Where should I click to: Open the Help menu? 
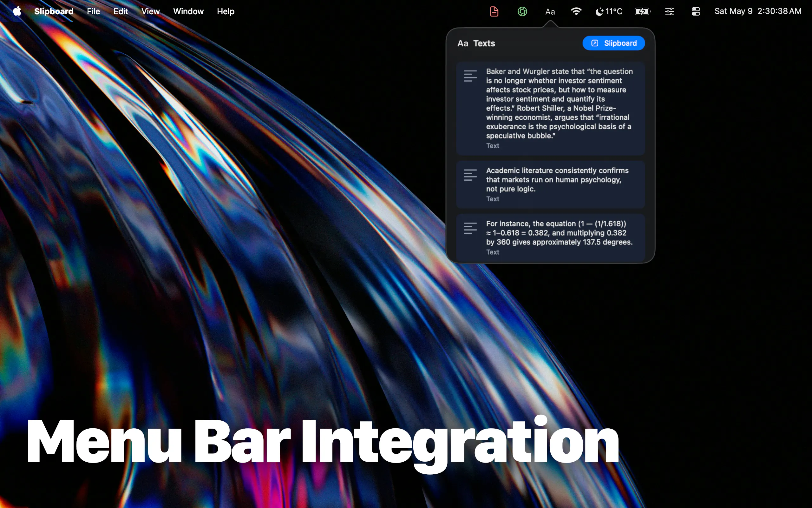point(226,11)
